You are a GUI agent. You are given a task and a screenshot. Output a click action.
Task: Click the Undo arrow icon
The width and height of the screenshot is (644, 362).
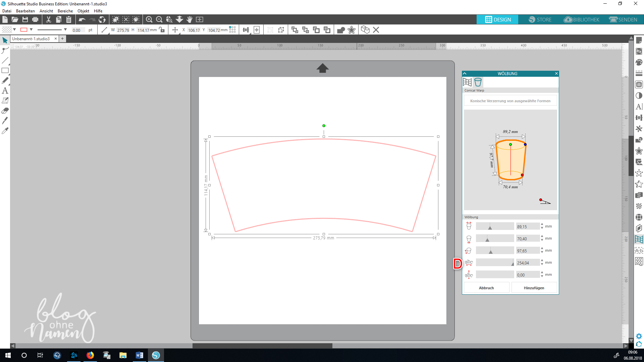tap(82, 19)
